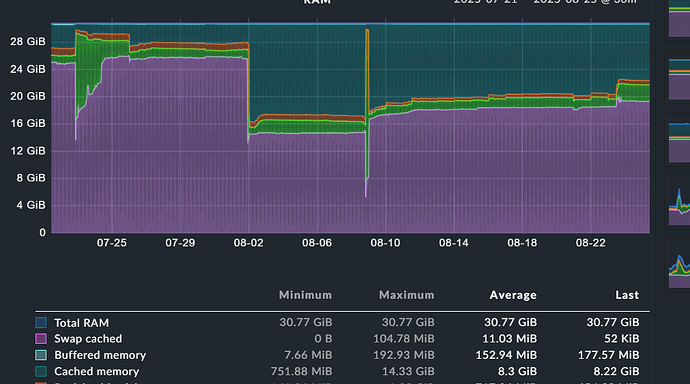690x384 pixels.
Task: Click the 12 GiB y-axis label
Action: 28,151
